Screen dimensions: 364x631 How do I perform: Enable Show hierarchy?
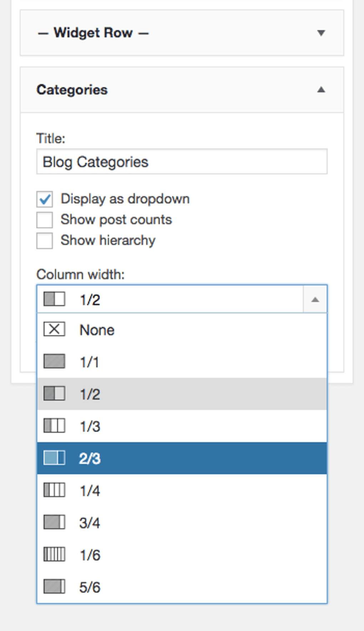(x=44, y=241)
